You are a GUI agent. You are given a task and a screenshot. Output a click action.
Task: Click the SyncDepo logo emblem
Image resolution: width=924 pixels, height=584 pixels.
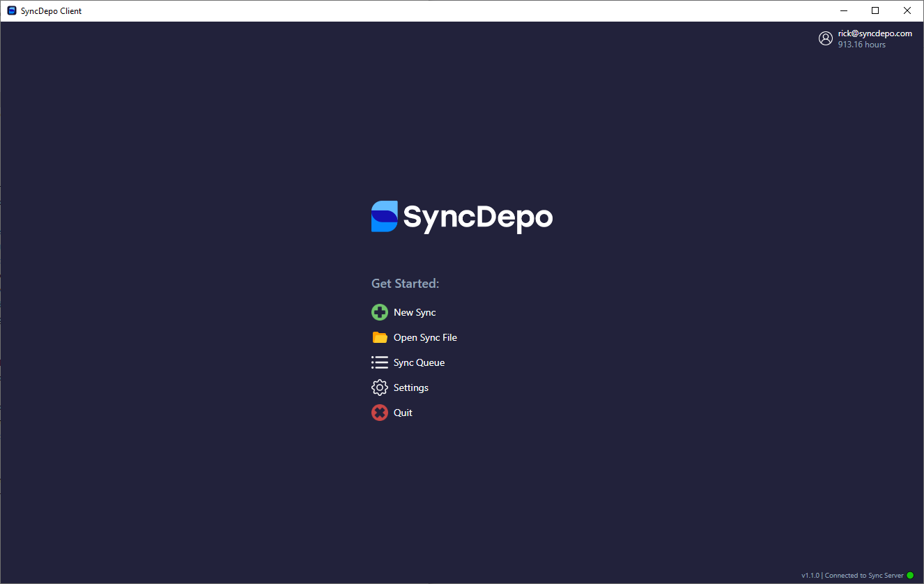[384, 217]
